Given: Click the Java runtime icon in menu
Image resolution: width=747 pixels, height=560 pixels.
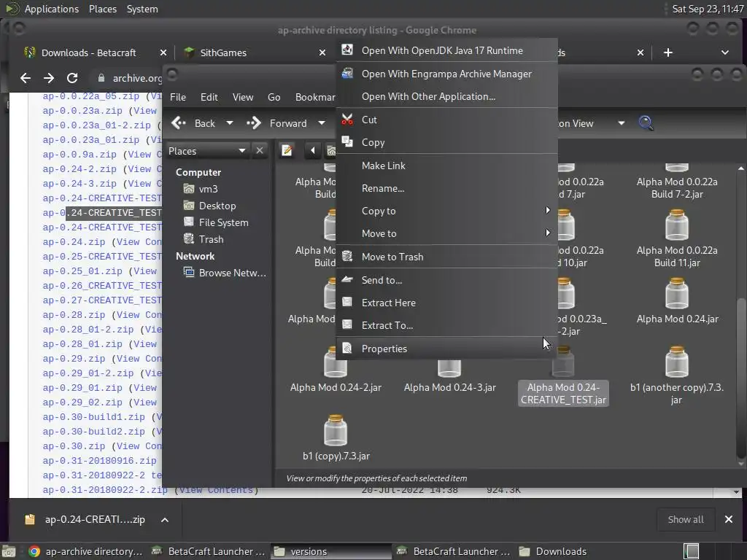Looking at the screenshot, I should pos(347,50).
